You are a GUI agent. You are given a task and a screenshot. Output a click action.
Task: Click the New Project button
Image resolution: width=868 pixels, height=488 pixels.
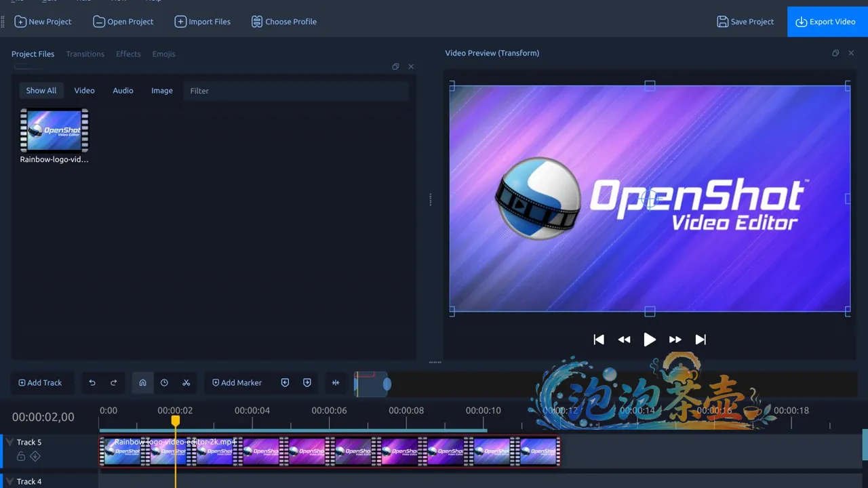point(43,22)
